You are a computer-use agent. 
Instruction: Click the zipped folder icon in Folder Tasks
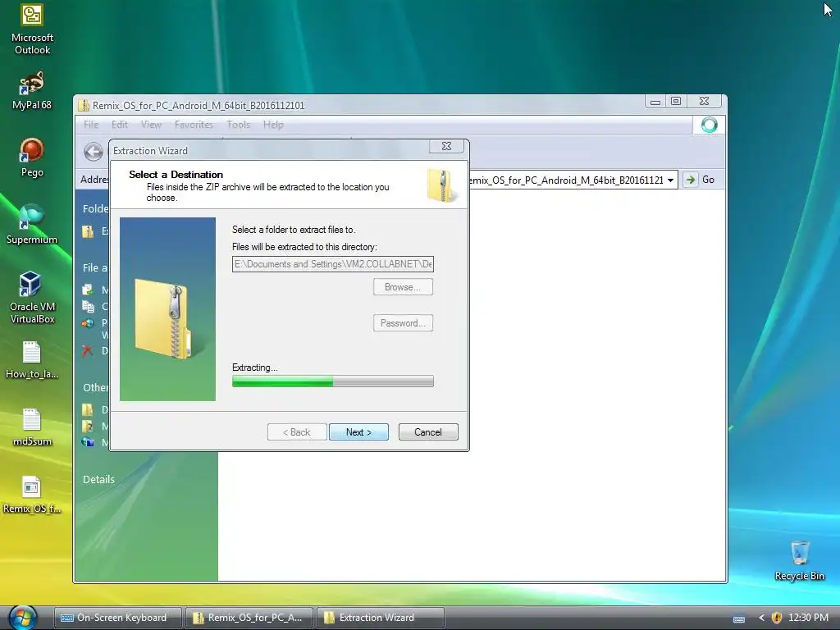88,231
